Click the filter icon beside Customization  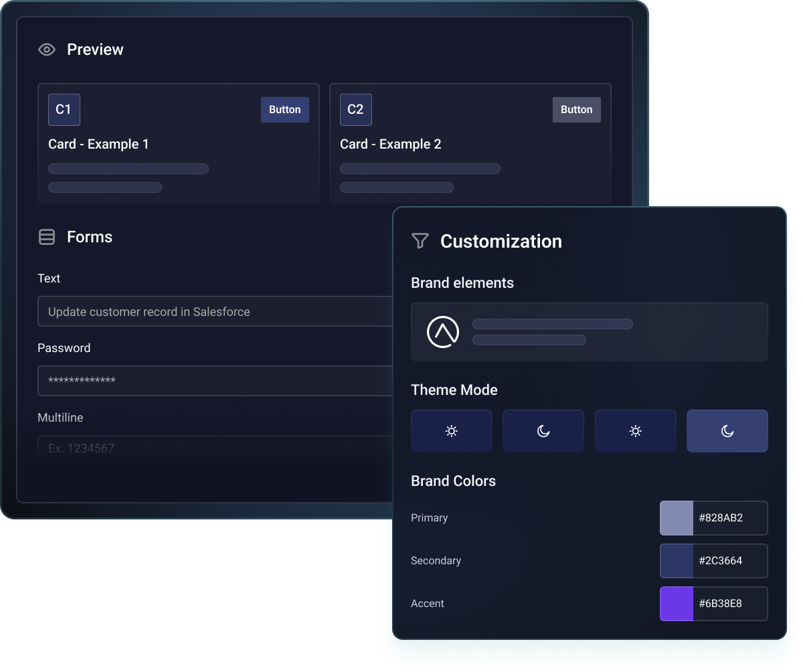pos(420,241)
